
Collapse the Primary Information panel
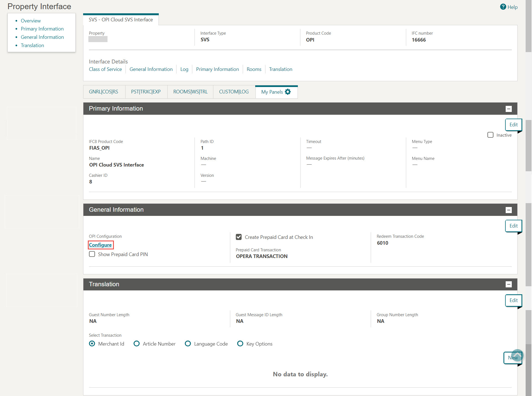(x=509, y=109)
